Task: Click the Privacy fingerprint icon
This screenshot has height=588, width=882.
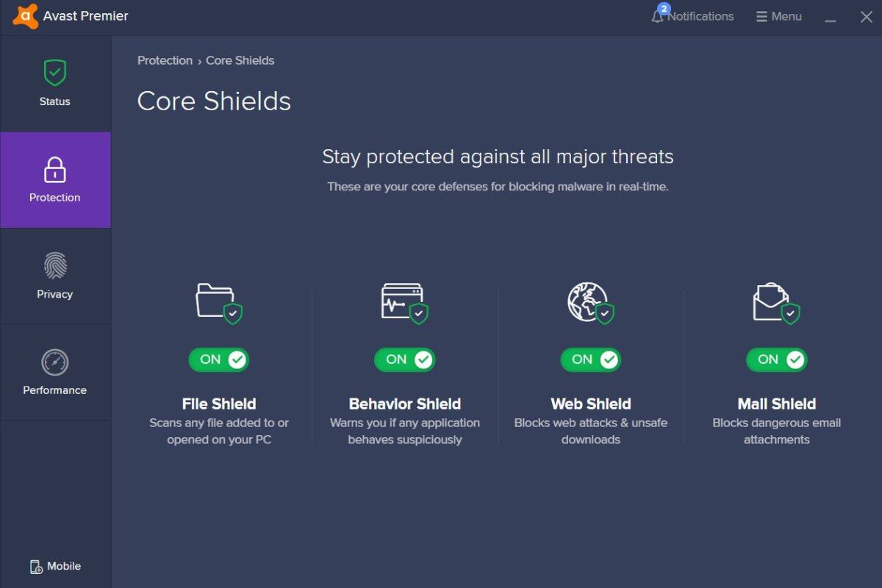Action: click(x=55, y=266)
